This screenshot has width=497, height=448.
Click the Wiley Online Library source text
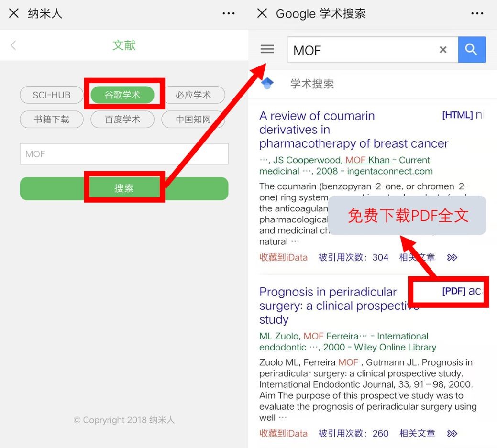pyautogui.click(x=395, y=347)
